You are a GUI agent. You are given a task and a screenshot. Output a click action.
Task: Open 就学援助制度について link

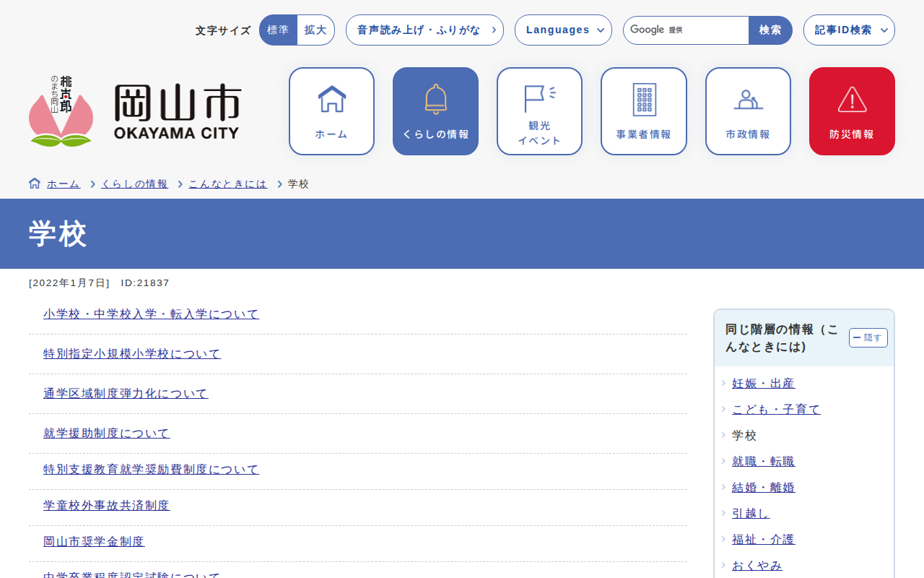tap(107, 433)
